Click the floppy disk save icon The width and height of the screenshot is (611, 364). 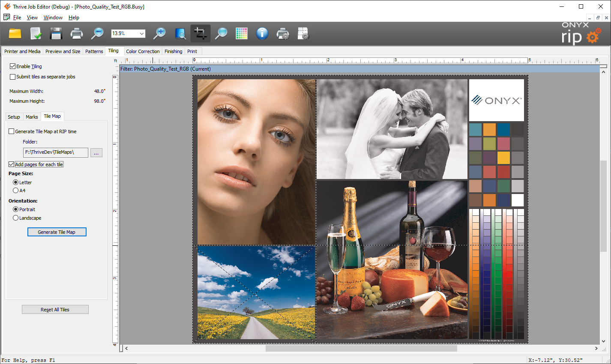[x=56, y=33]
